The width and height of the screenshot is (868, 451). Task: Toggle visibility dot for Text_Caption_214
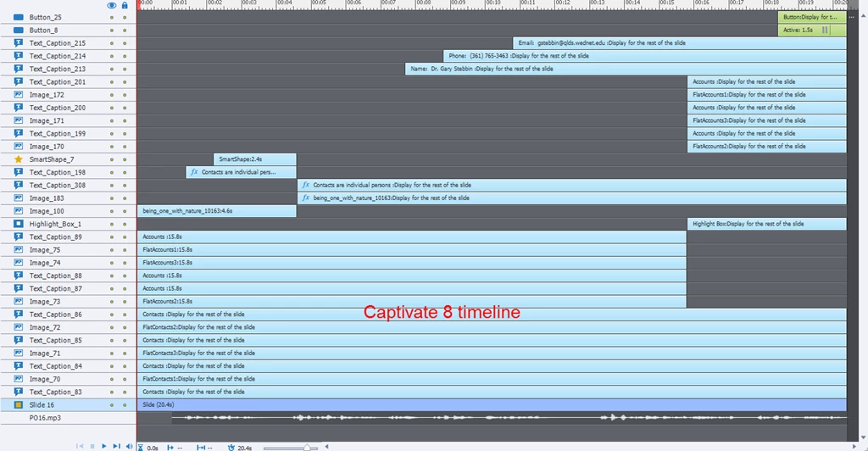[111, 56]
